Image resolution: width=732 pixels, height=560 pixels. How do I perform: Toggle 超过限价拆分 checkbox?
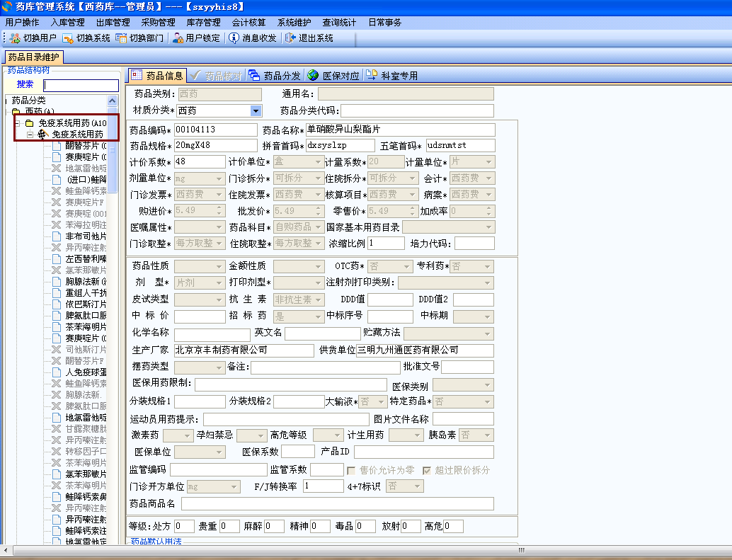427,470
